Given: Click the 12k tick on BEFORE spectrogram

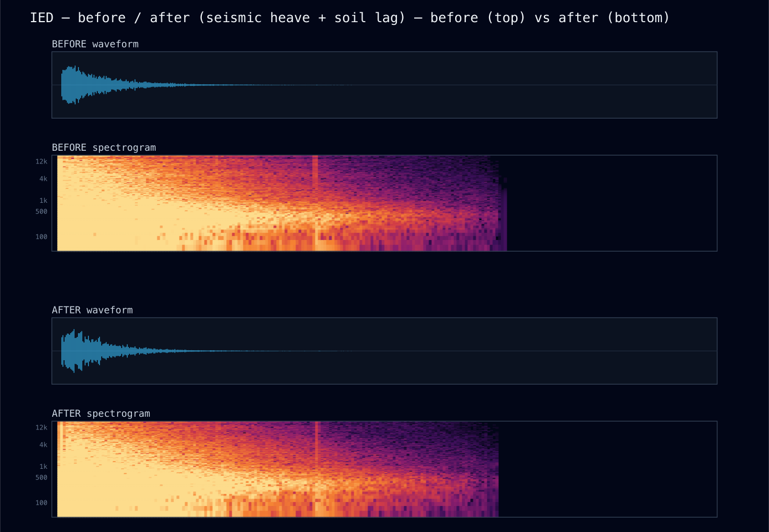Looking at the screenshot, I should [x=42, y=162].
